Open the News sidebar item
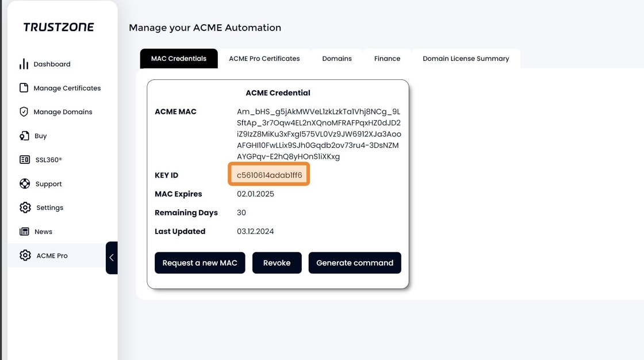 [43, 232]
